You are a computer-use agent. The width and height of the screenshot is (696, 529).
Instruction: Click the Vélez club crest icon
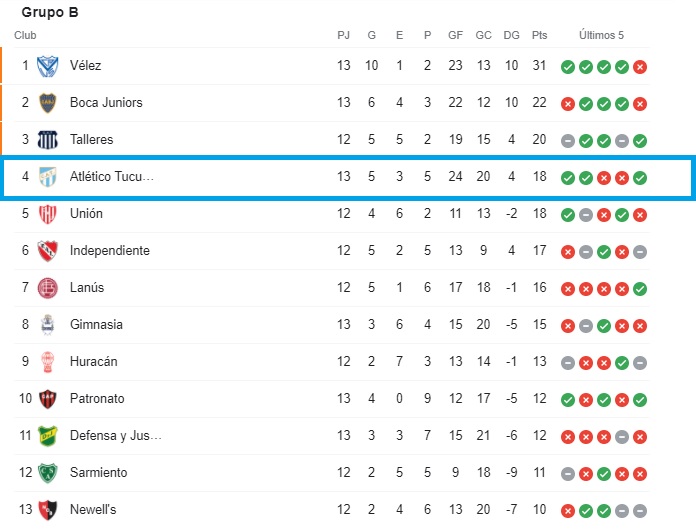click(x=47, y=66)
